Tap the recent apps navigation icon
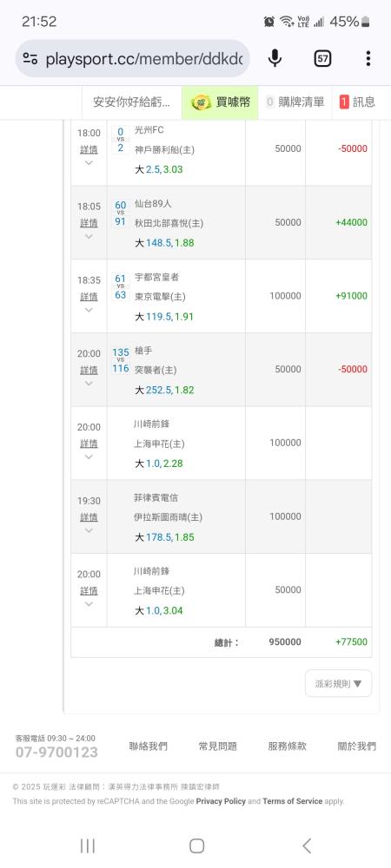The image size is (391, 868). click(88, 845)
